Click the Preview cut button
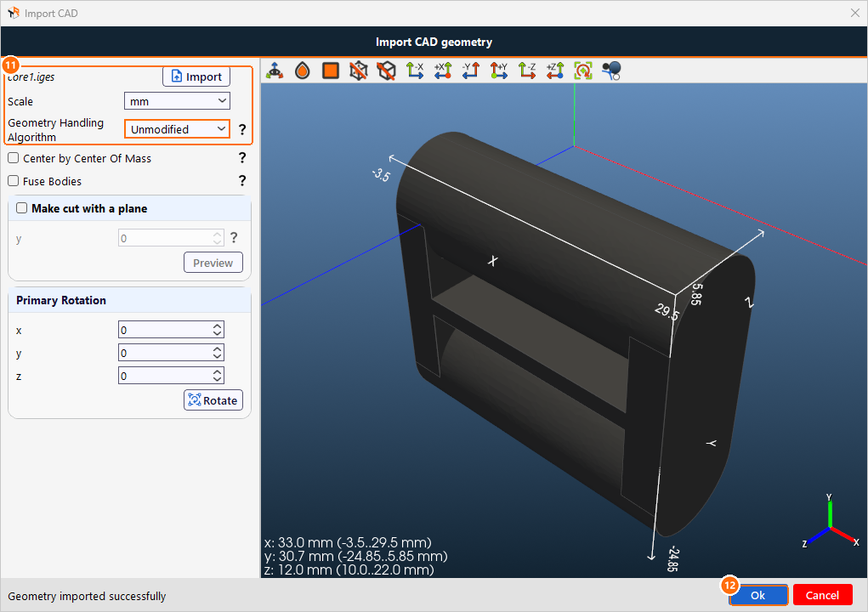Screen dimensions: 868x612 tap(213, 263)
